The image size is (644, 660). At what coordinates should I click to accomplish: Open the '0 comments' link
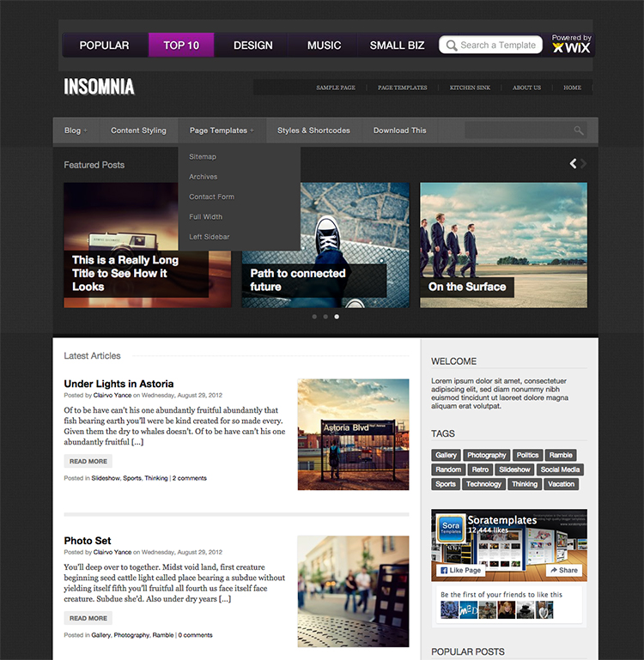click(x=196, y=635)
